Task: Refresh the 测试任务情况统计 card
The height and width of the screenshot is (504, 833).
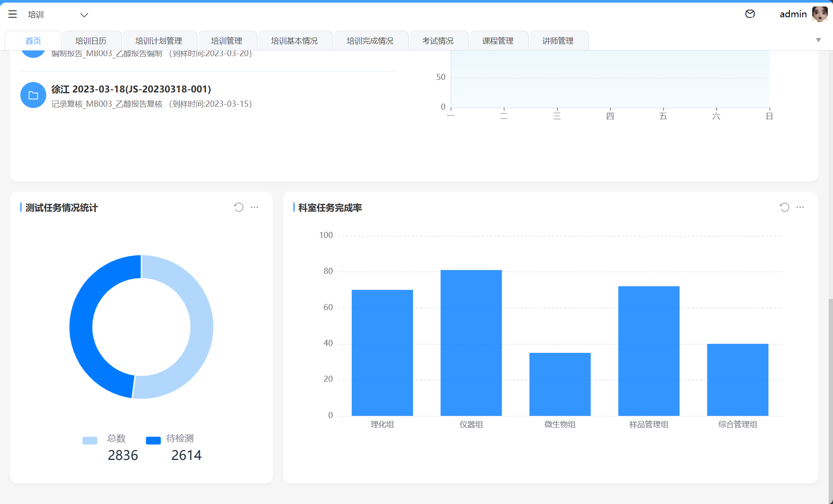Action: click(239, 207)
